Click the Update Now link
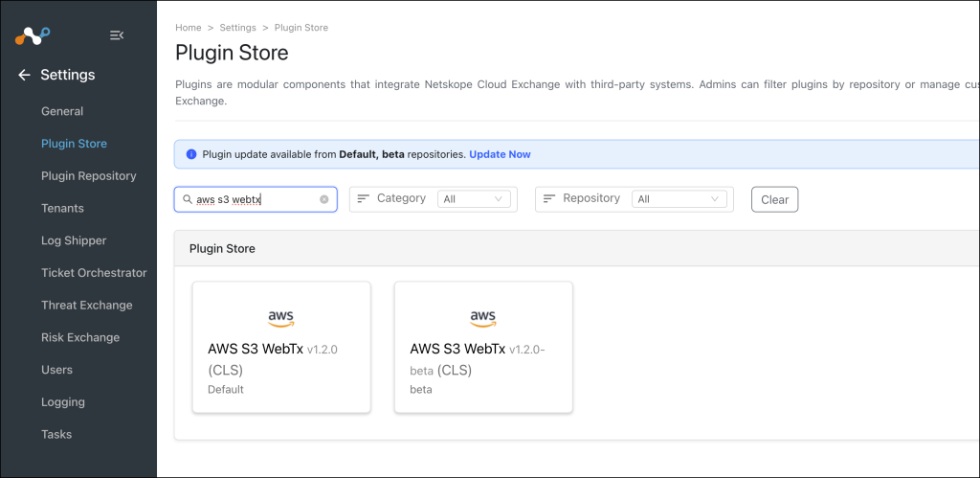 (500, 154)
